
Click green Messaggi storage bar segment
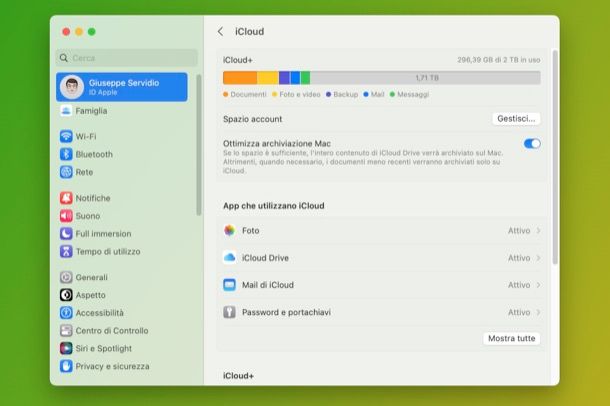click(305, 78)
